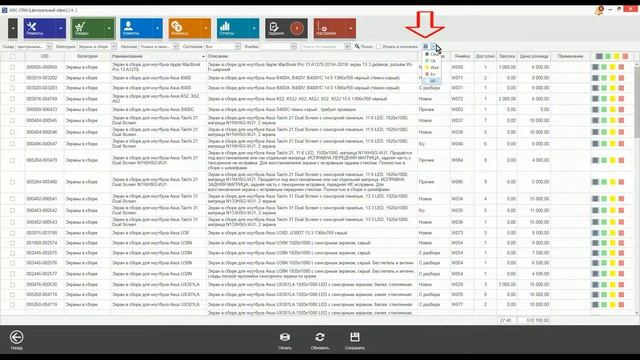Choose Err in the color filter list
640x360 pixels.
coord(432,74)
